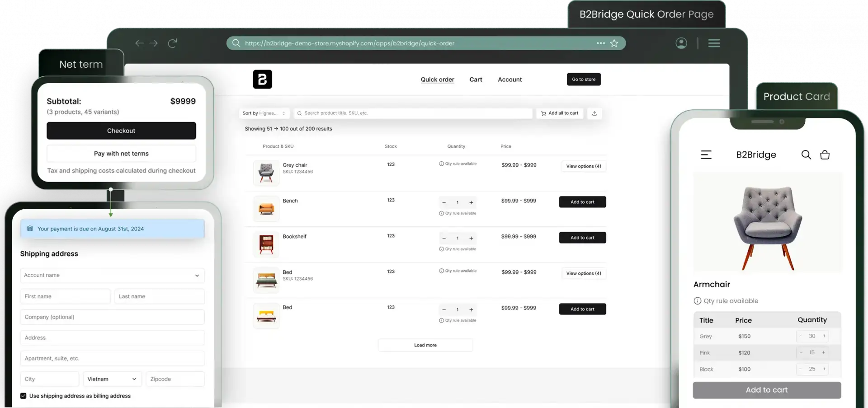The width and height of the screenshot is (868, 408).
Task: Click the City field
Action: [50, 379]
